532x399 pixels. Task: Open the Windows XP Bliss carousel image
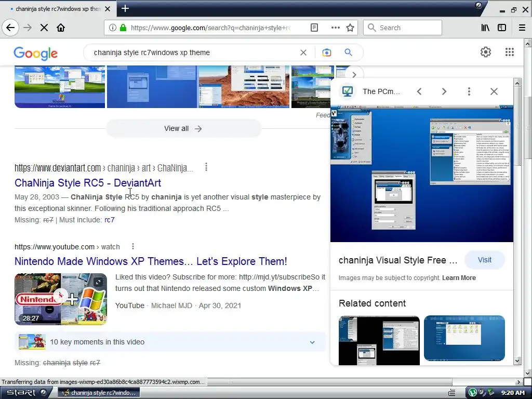(x=60, y=87)
